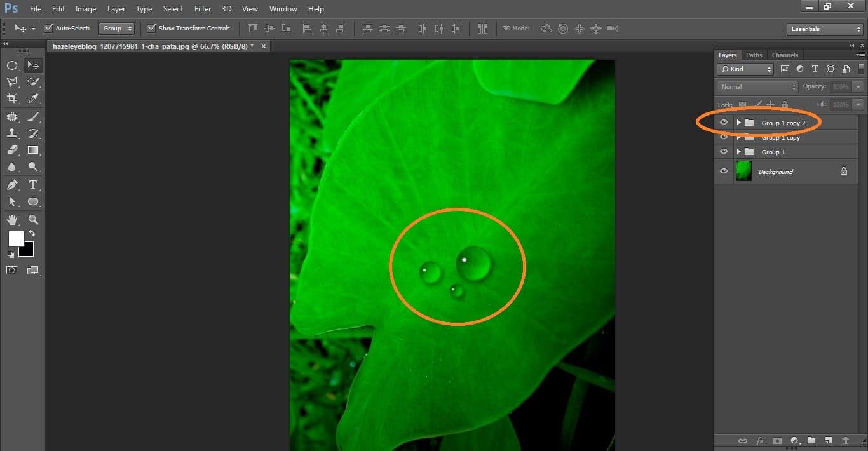Open the Filter menu

202,8
